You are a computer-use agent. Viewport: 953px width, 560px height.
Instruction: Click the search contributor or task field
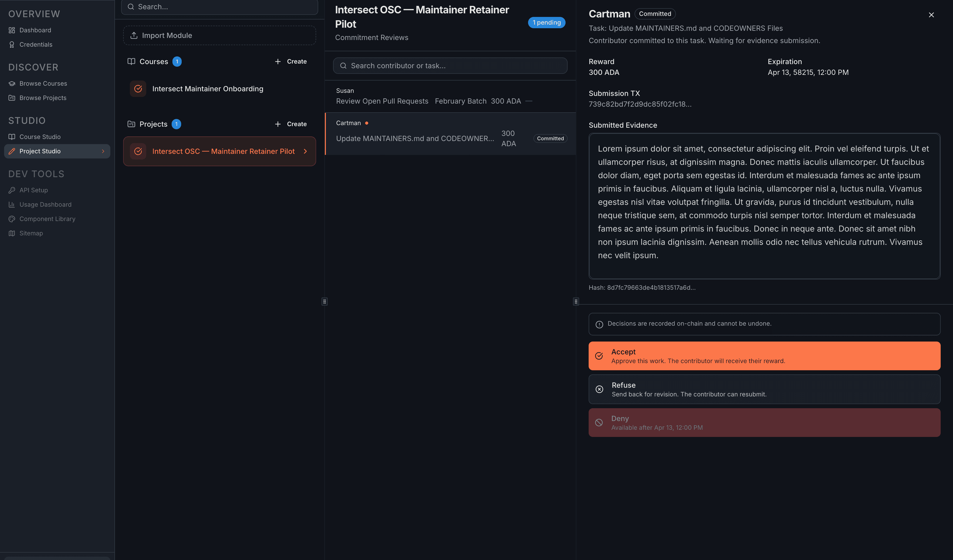(450, 65)
